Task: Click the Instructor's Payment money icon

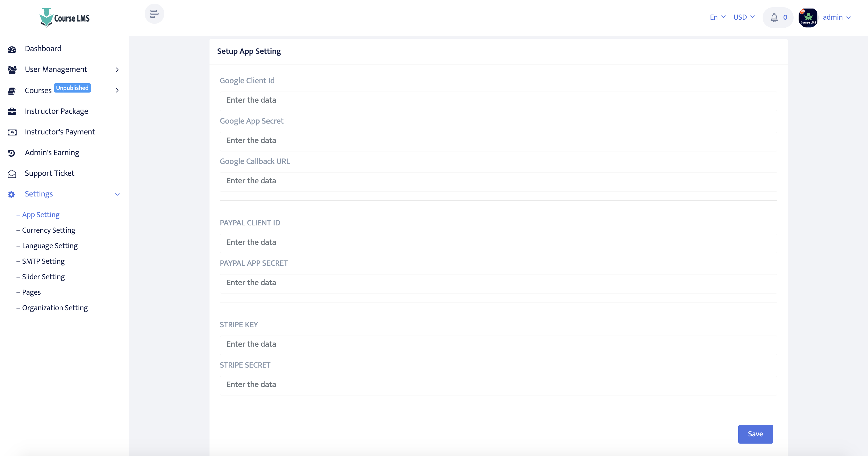Action: click(12, 132)
